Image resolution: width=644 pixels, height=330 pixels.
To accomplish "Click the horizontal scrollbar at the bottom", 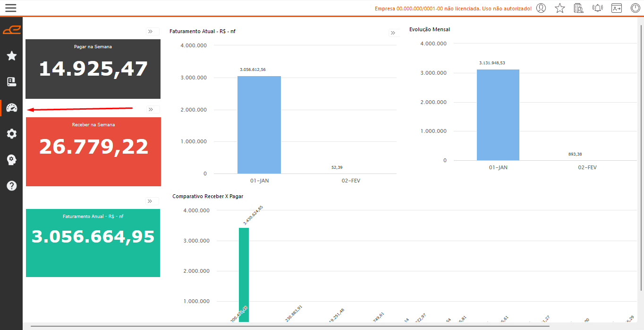I will (290, 326).
